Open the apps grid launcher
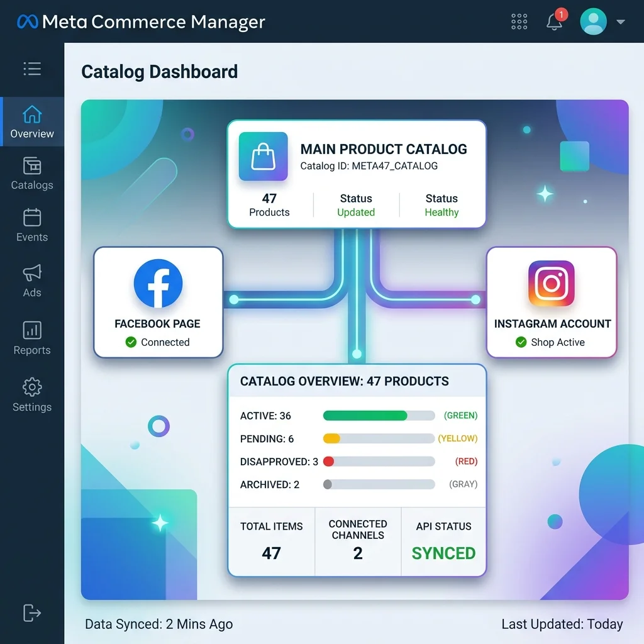Screen dimensions: 644x644 pyautogui.click(x=519, y=21)
